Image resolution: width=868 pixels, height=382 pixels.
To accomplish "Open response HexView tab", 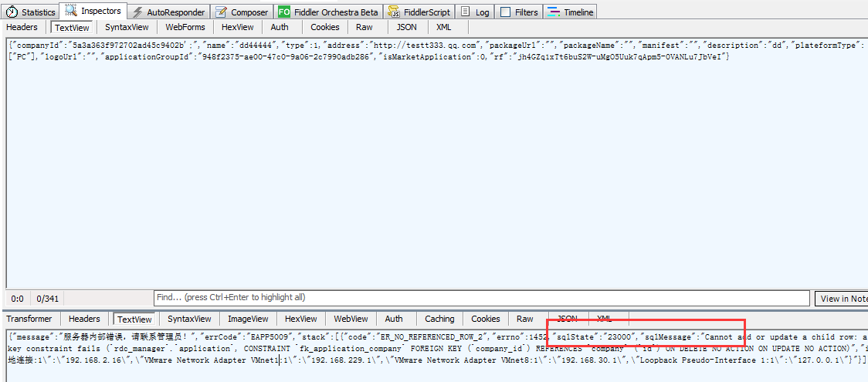I will click(x=301, y=319).
